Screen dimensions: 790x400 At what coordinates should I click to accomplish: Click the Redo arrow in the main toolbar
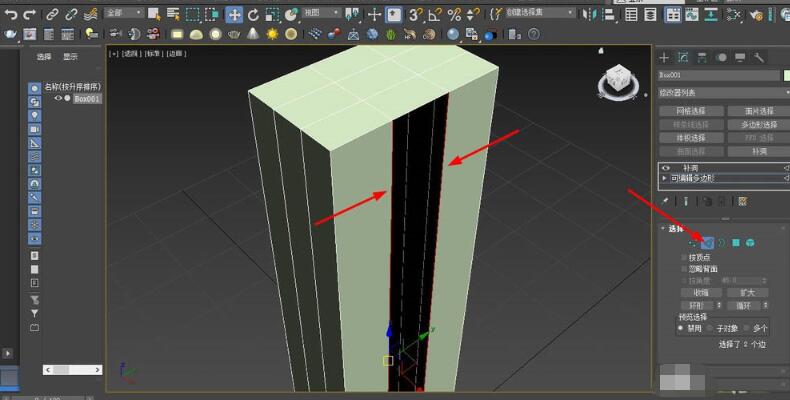(x=30, y=15)
